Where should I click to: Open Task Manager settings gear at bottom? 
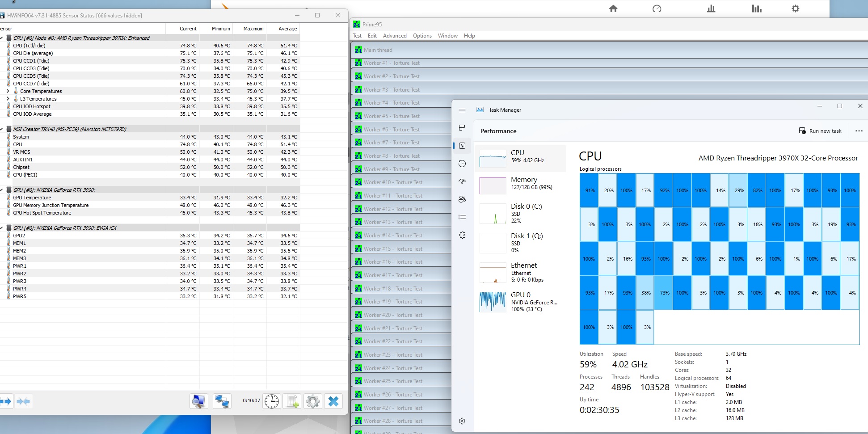(462, 421)
